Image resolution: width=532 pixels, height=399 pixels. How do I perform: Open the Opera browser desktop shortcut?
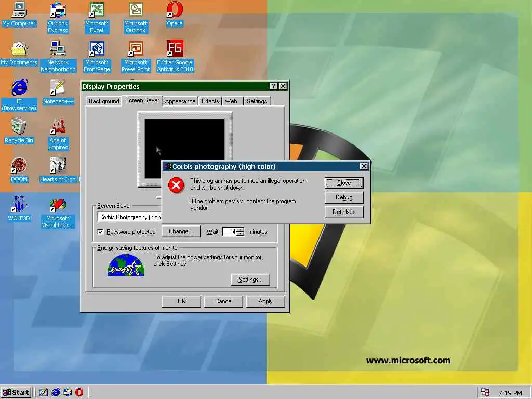click(x=175, y=14)
